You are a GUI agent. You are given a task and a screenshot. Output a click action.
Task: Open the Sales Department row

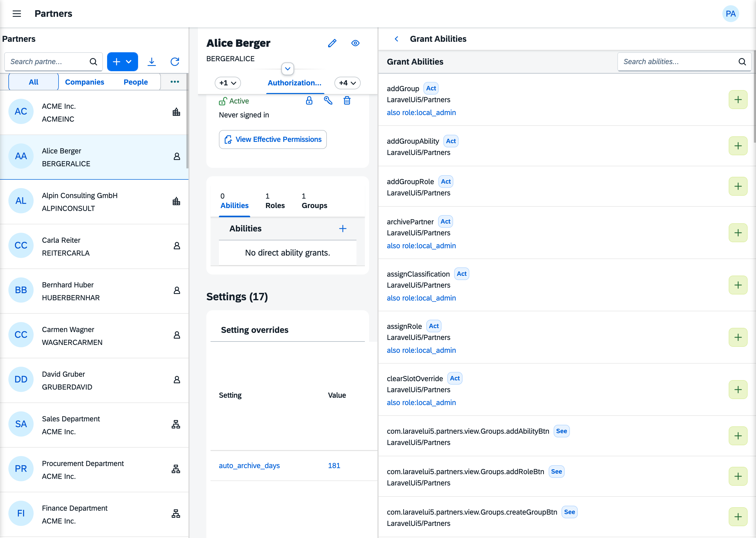tap(94, 425)
